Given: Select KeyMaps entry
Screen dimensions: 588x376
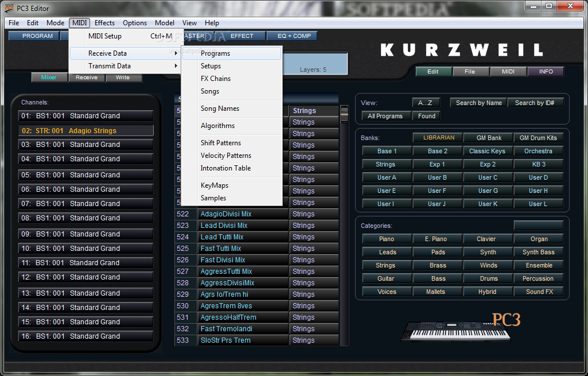Looking at the screenshot, I should point(232,185).
